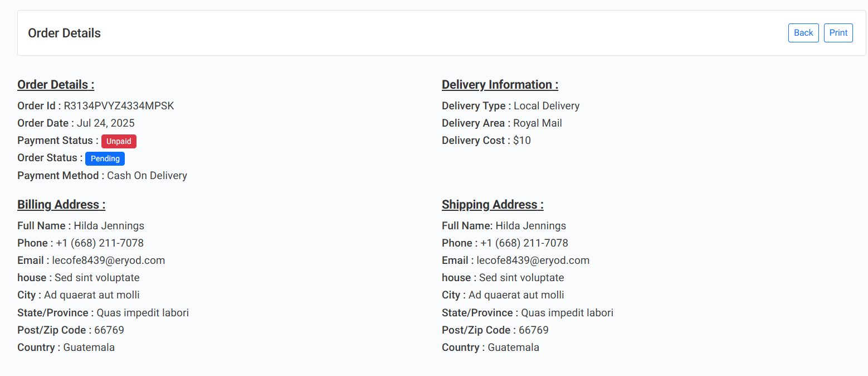Click the shipping address email lecofe8439@eryod.com
868x376 pixels.
[533, 261]
